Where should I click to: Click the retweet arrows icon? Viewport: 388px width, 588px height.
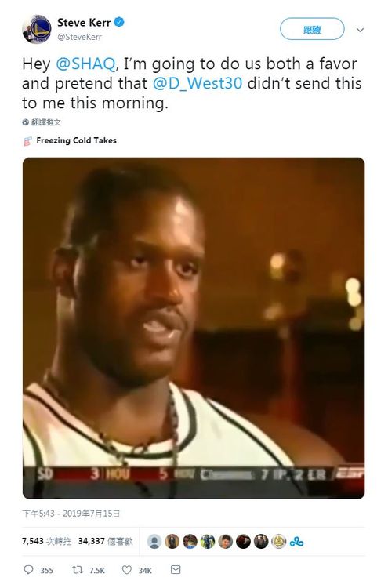click(78, 570)
